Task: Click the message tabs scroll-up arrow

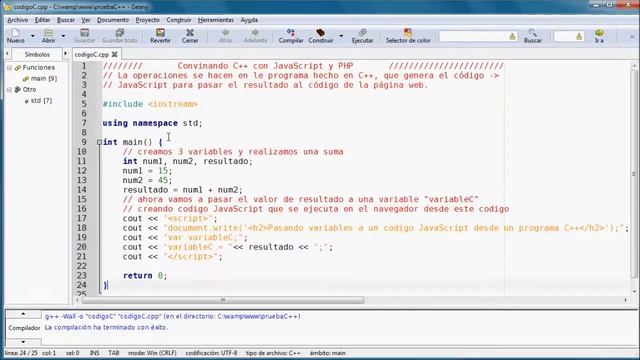Action: tap(23, 314)
